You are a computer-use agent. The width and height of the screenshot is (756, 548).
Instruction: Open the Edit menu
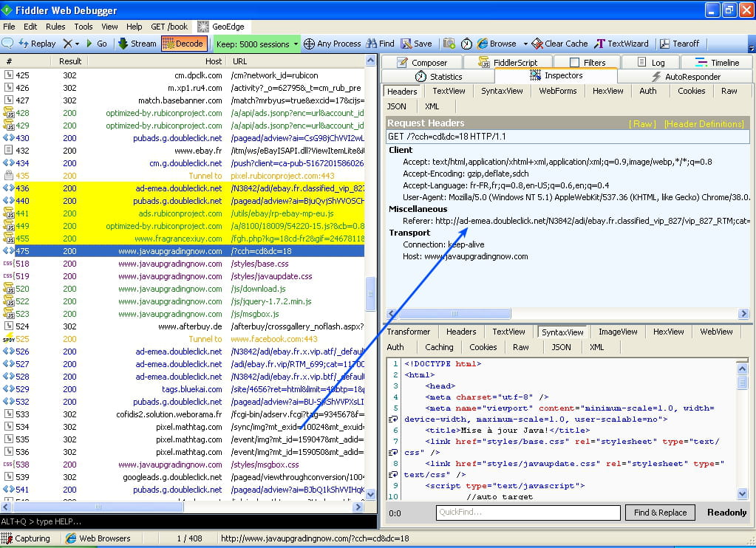[30, 27]
